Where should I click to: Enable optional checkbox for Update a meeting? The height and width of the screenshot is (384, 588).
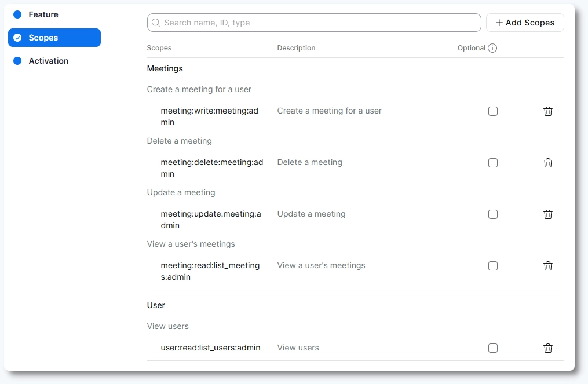[493, 214]
